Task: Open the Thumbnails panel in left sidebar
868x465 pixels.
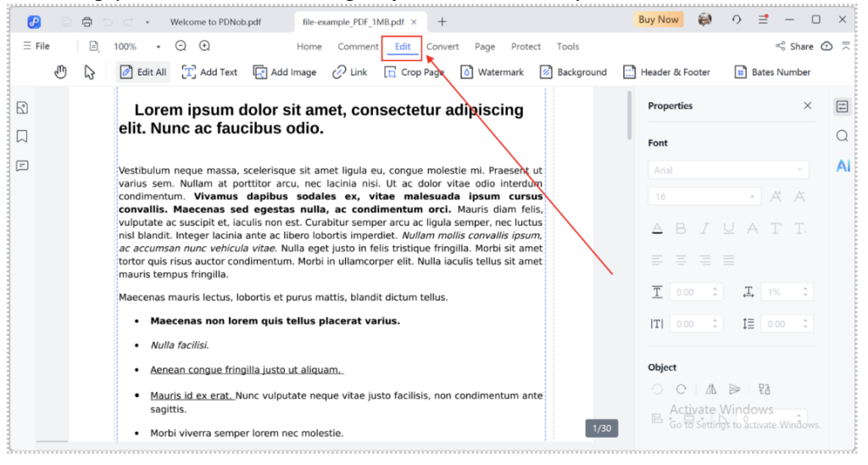Action: 23,107
